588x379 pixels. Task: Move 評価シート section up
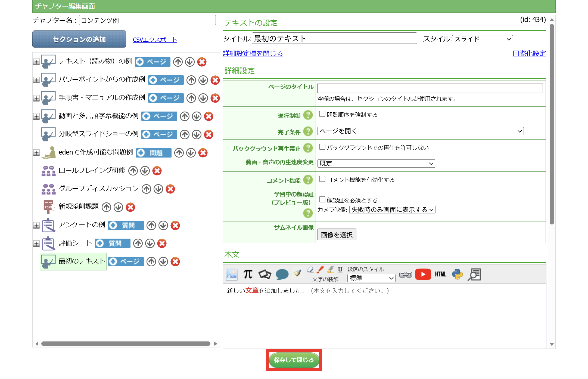coord(138,244)
